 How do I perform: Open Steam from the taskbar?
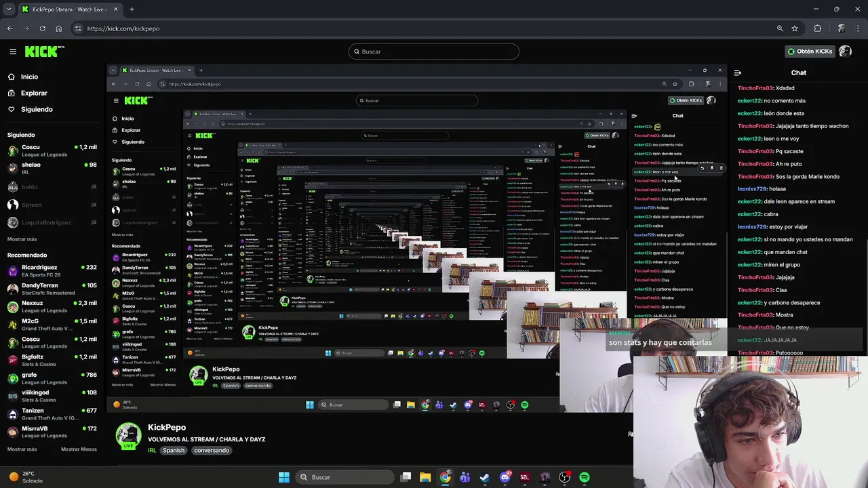point(484,477)
